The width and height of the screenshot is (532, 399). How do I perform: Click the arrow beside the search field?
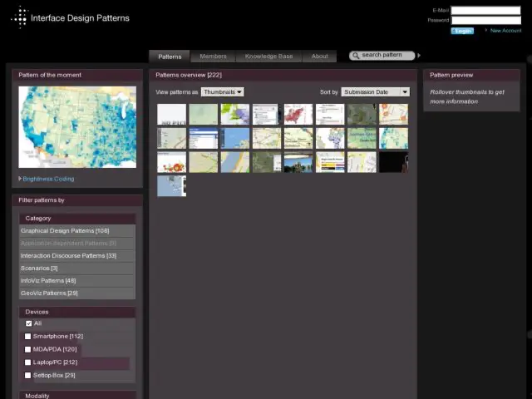coord(419,56)
